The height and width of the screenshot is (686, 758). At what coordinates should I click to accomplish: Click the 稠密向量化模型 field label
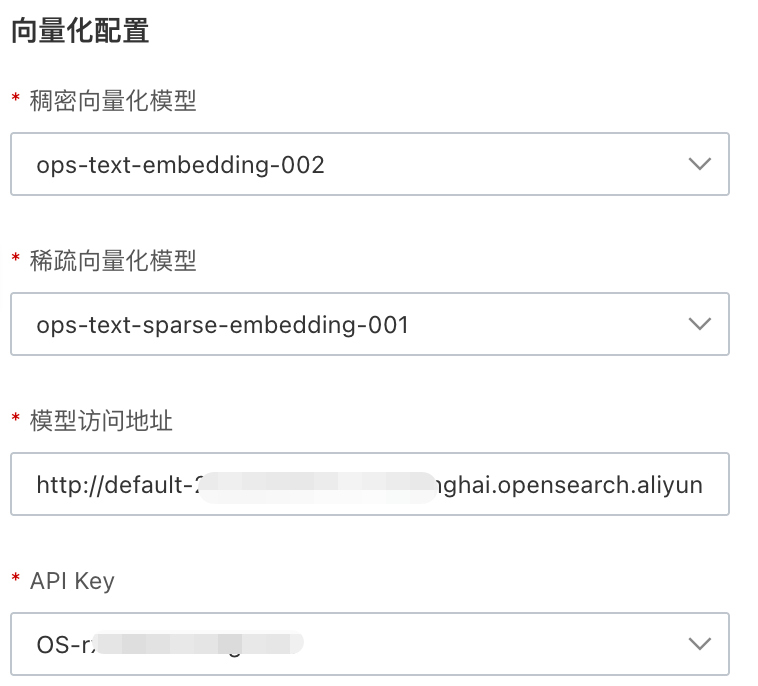point(113,100)
